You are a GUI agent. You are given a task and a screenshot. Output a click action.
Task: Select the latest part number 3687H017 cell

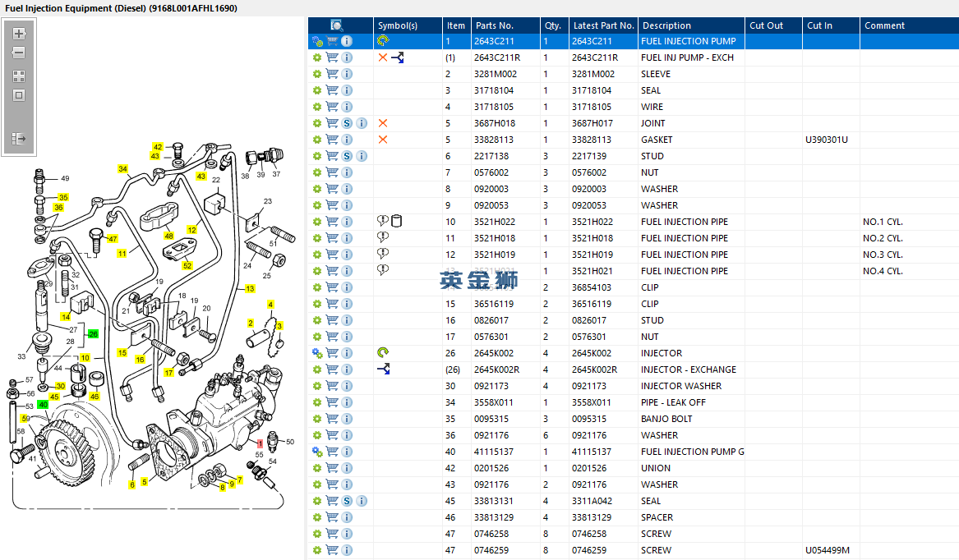pyautogui.click(x=592, y=123)
